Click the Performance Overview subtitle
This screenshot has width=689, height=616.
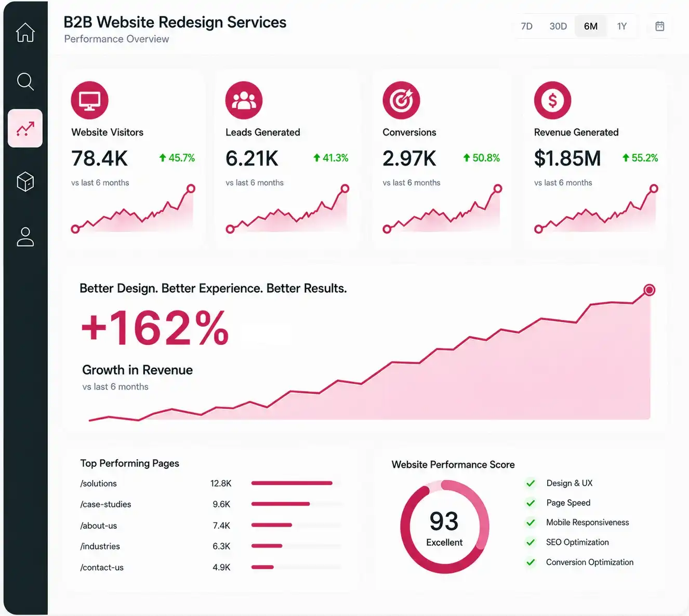116,39
